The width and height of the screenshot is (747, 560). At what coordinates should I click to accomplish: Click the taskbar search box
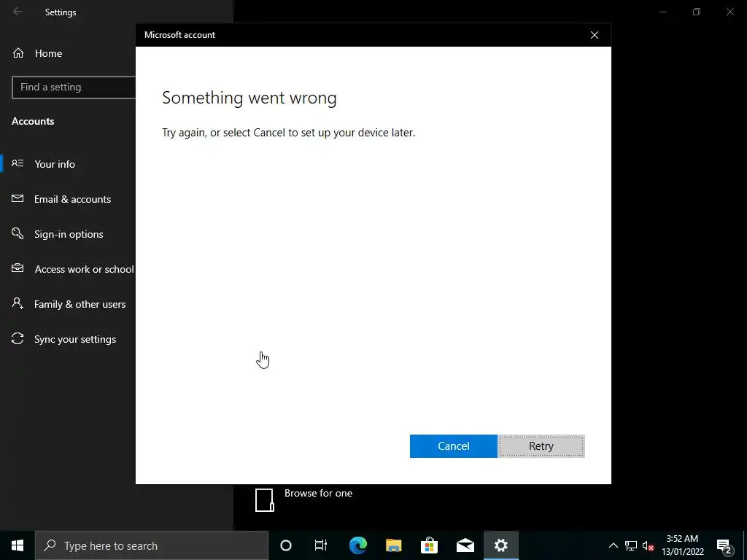(x=152, y=545)
